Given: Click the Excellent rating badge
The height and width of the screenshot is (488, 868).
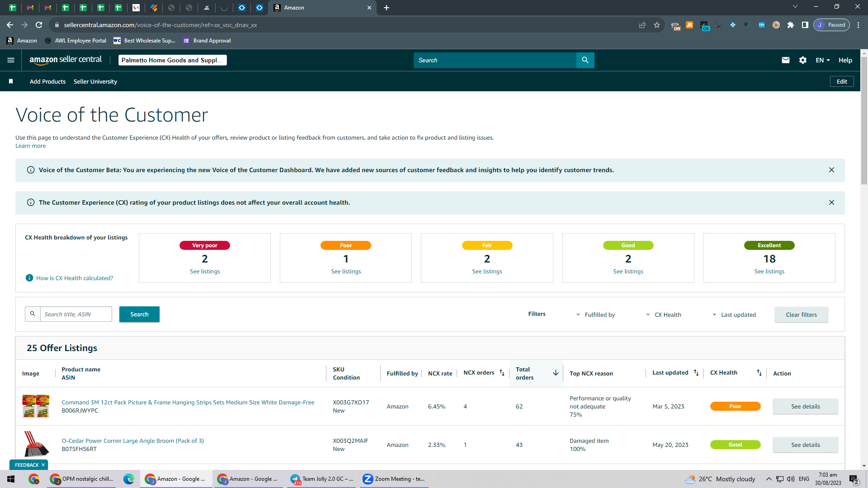Looking at the screenshot, I should pyautogui.click(x=769, y=245).
